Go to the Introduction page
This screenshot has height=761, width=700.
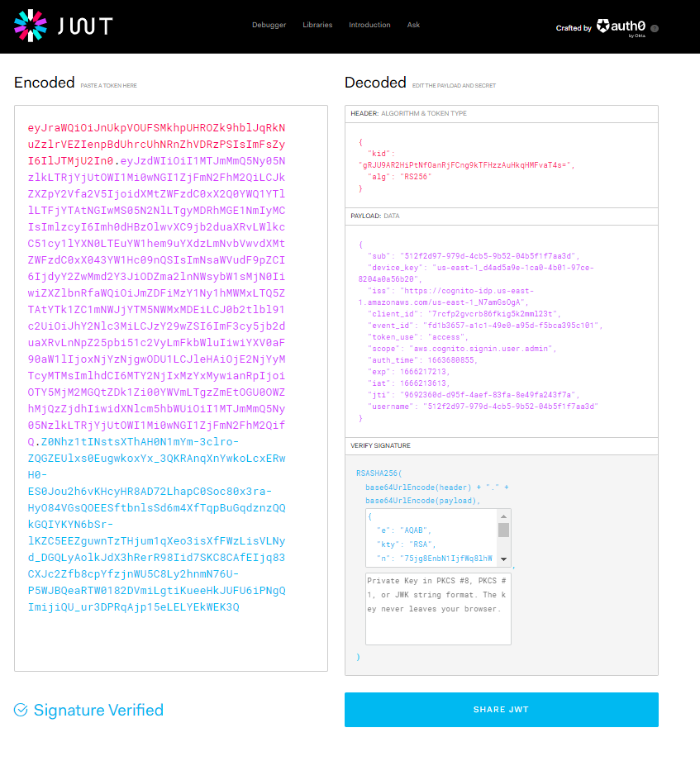(x=369, y=25)
